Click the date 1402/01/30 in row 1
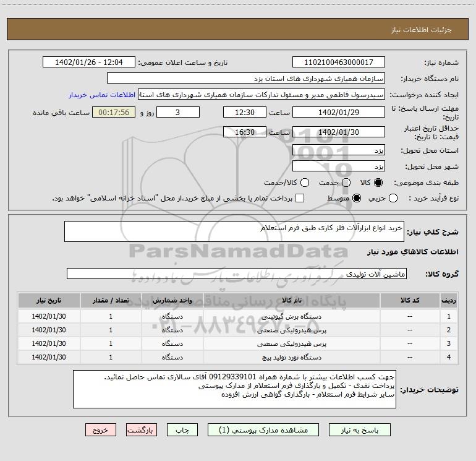 click(49, 316)
